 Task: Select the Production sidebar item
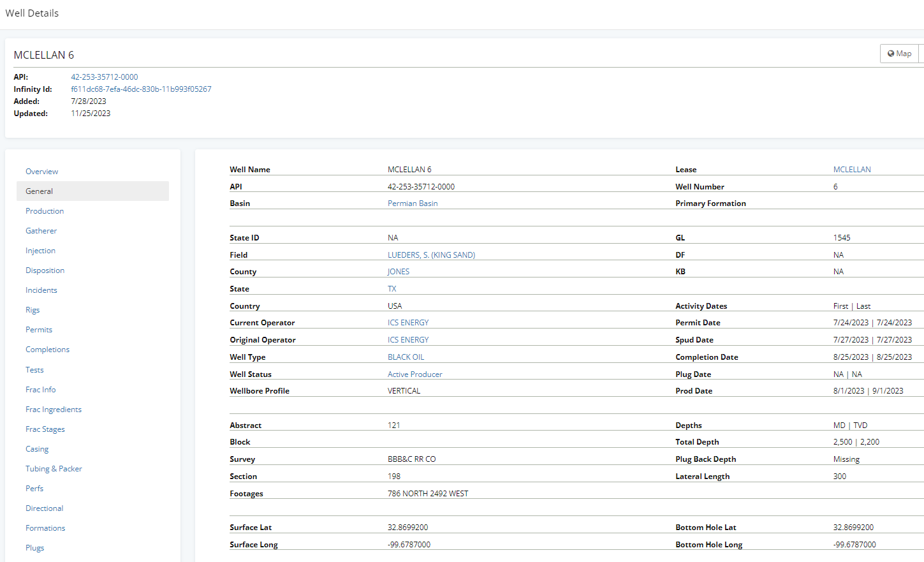coord(45,211)
